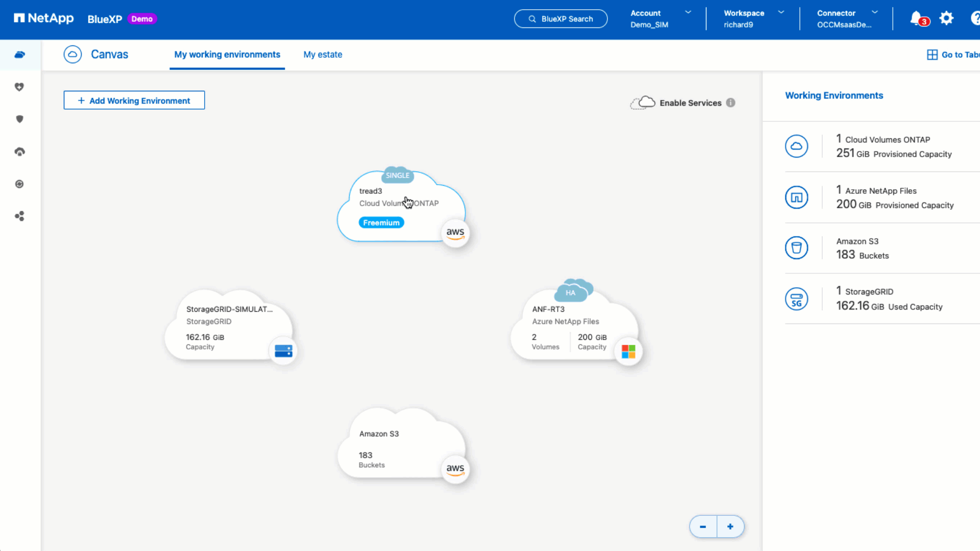Click the SINGLE badge on tread3 environment

coord(397,175)
